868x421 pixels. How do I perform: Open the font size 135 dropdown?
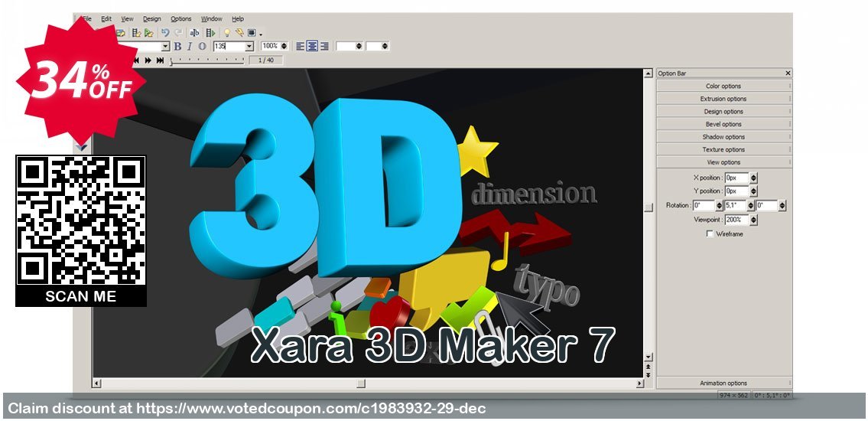tap(249, 47)
